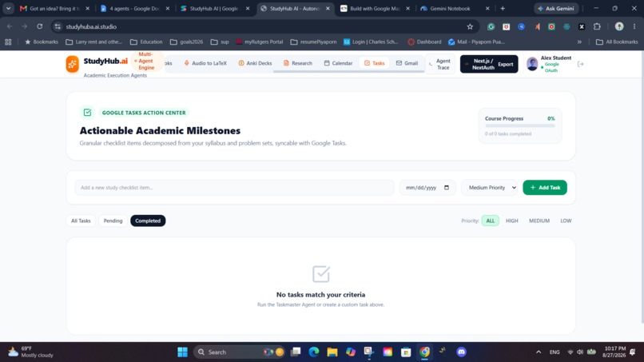The width and height of the screenshot is (644, 362).
Task: Click the StudyHub.ai orange logo icon
Action: (x=72, y=64)
